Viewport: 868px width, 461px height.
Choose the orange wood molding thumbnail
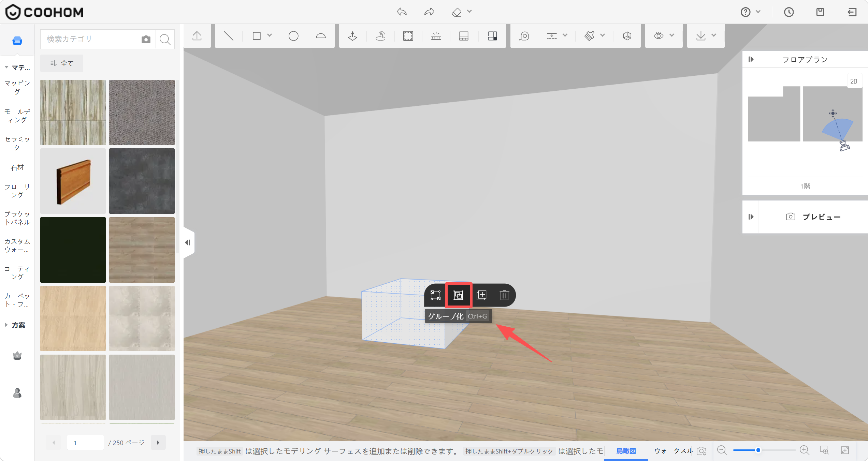[73, 181]
